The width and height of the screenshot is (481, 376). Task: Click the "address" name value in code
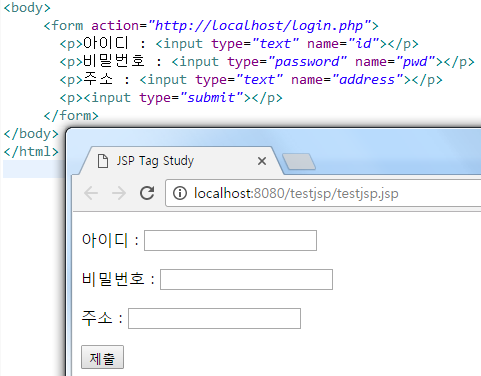[367, 80]
